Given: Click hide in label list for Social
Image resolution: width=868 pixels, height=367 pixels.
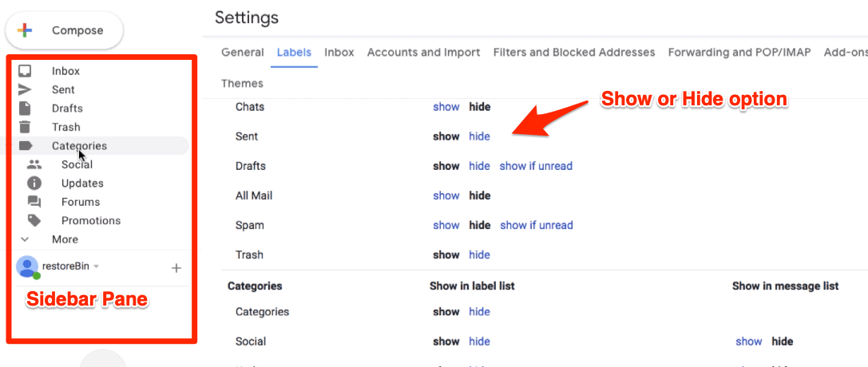Looking at the screenshot, I should pos(479,341).
